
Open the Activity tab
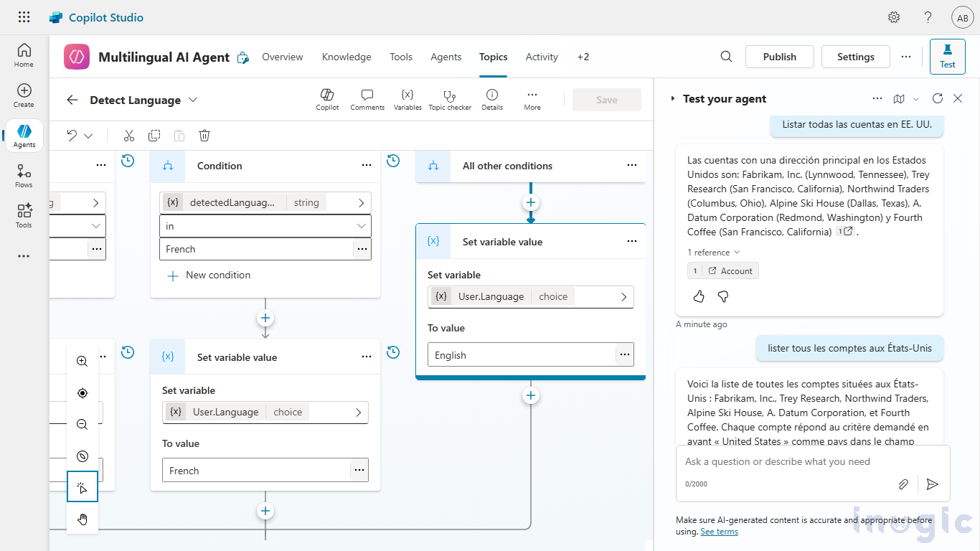(x=542, y=57)
